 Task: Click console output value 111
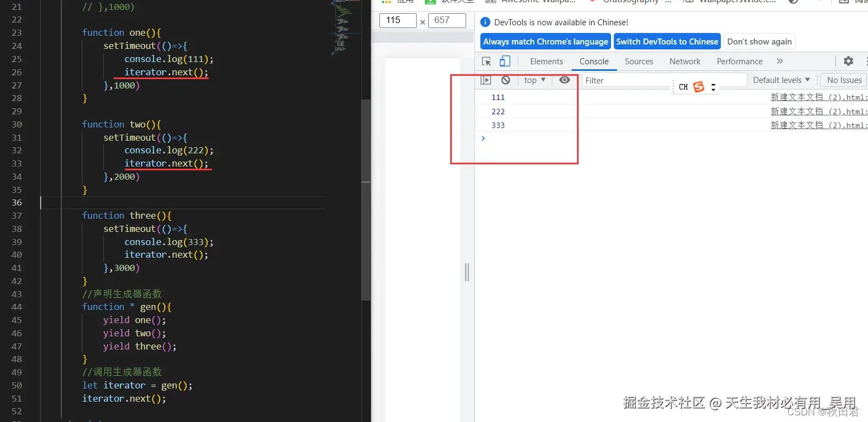click(498, 97)
